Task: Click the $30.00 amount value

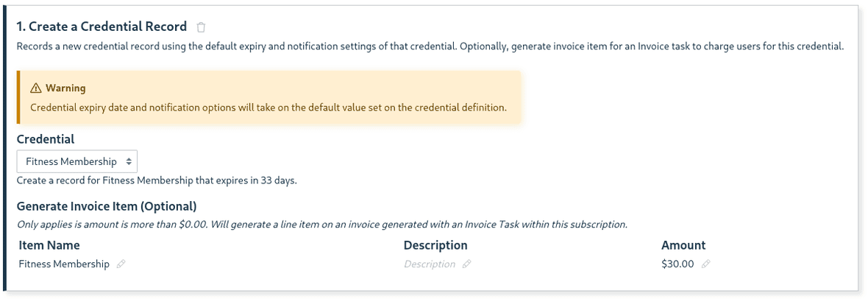Action: [677, 264]
